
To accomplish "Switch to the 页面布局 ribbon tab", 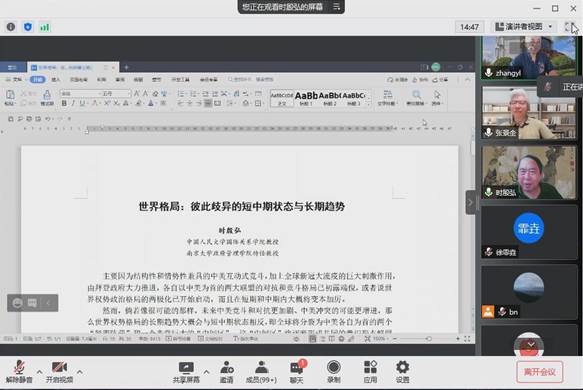I will 79,80.
